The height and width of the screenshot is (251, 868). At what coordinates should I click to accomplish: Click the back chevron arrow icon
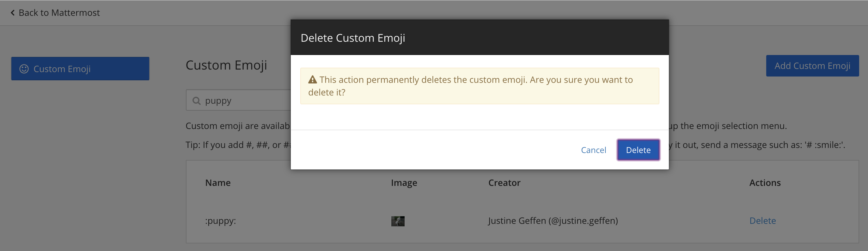12,13
